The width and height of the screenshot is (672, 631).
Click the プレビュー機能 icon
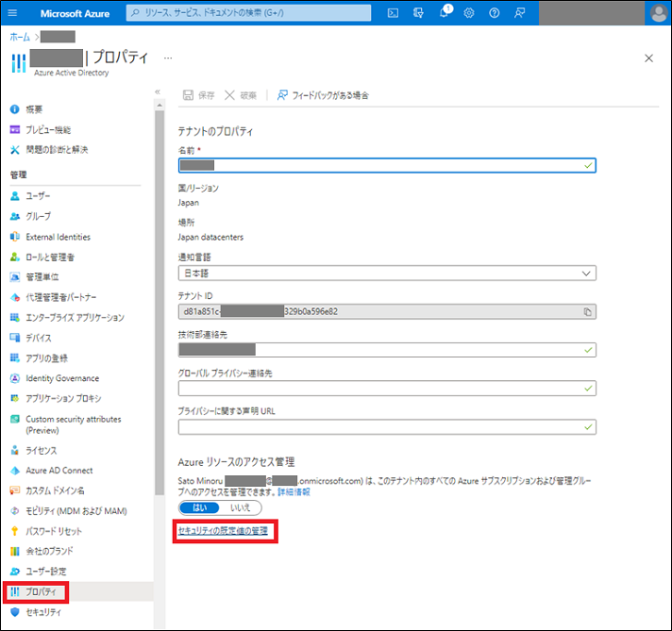coord(14,129)
